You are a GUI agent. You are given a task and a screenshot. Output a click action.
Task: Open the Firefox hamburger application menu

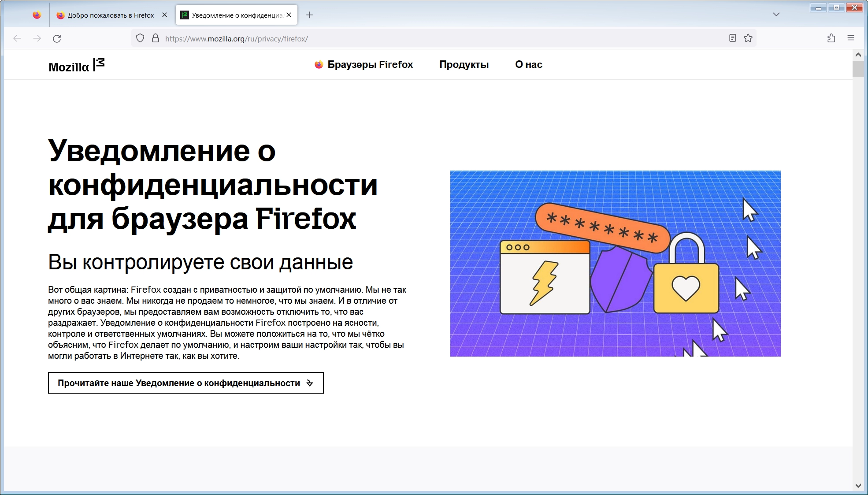coord(851,38)
